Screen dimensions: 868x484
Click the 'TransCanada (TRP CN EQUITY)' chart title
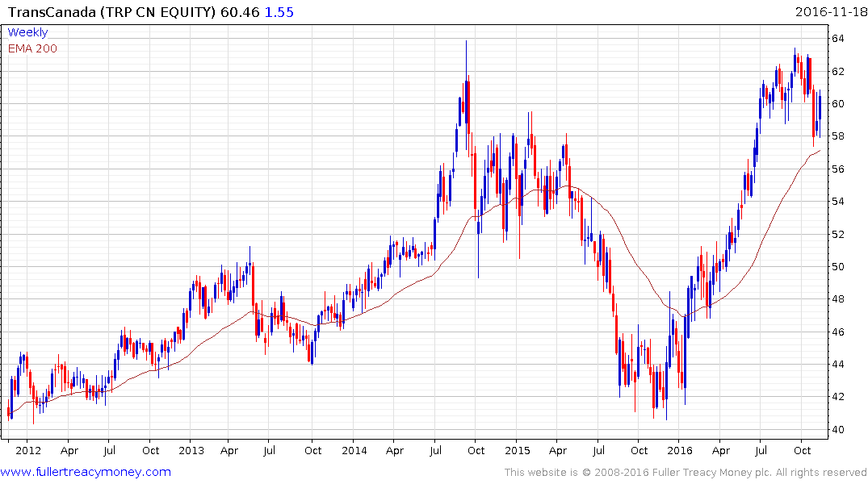pyautogui.click(x=111, y=12)
